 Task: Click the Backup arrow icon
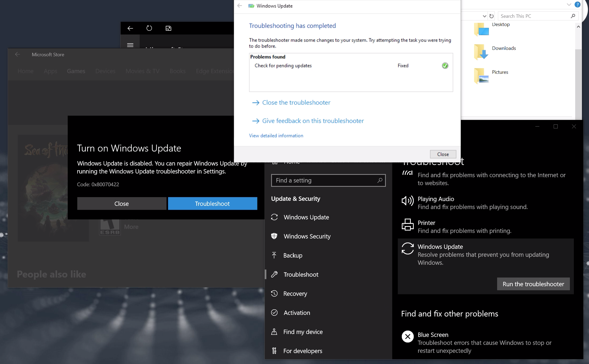coord(274,255)
